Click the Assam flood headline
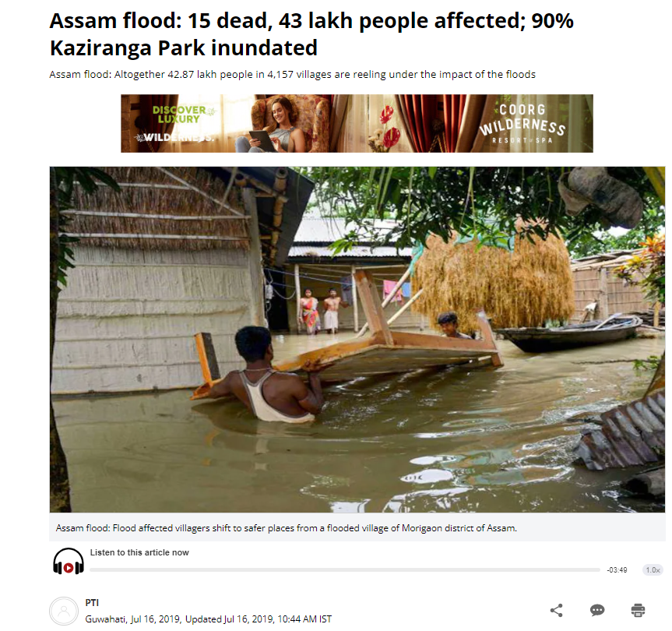672x631 pixels. [x=311, y=33]
